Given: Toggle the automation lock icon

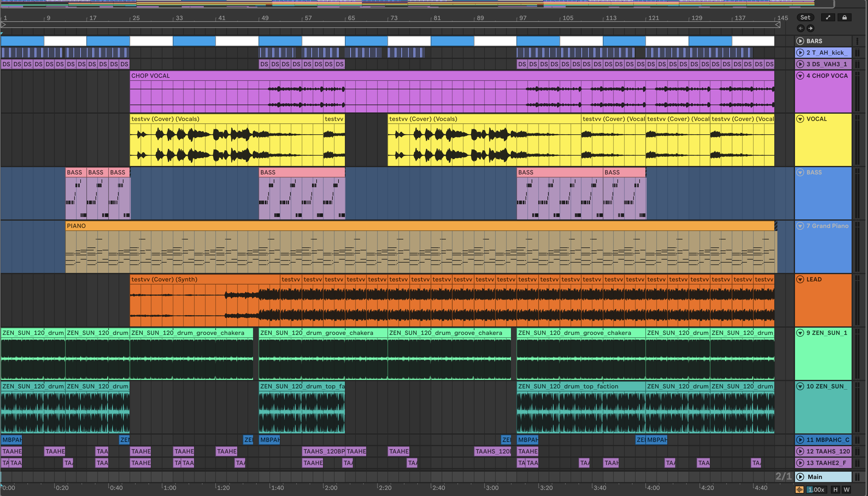Looking at the screenshot, I should 844,17.
